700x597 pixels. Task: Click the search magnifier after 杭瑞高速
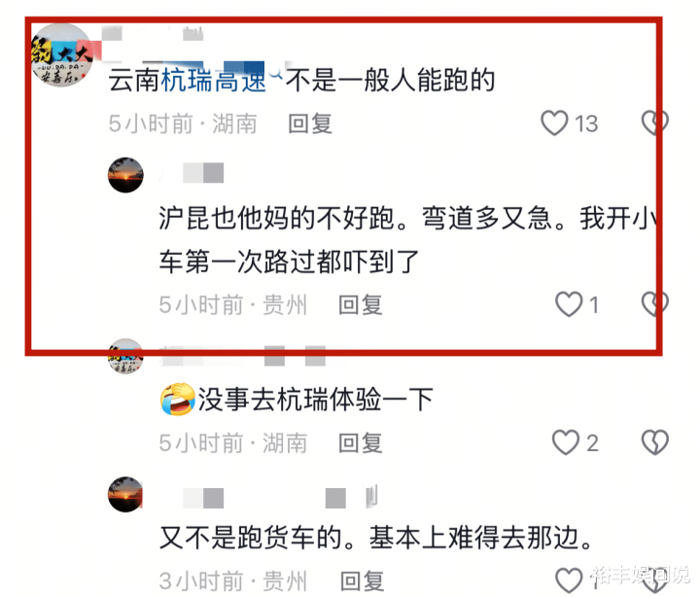point(277,73)
